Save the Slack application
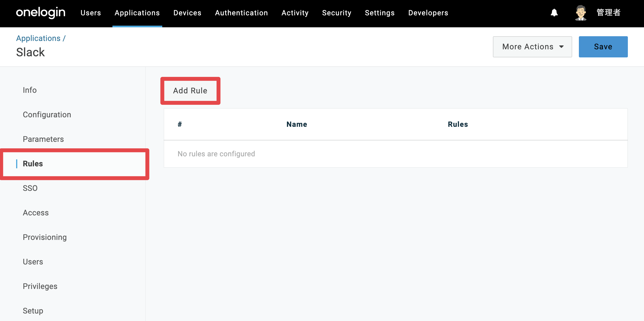 [x=603, y=47]
